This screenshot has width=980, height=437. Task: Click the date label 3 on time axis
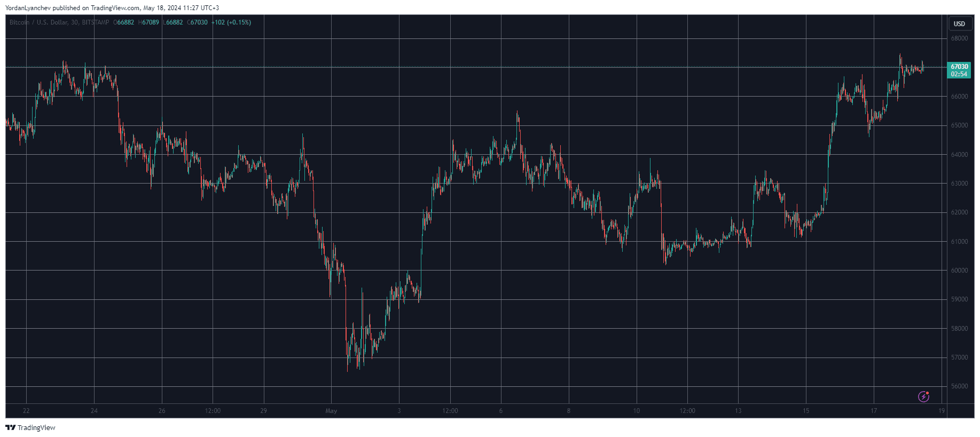tap(399, 411)
